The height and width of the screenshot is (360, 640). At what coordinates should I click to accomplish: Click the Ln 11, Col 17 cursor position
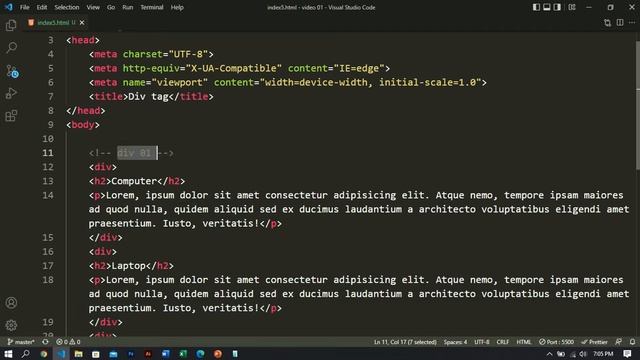(x=405, y=342)
